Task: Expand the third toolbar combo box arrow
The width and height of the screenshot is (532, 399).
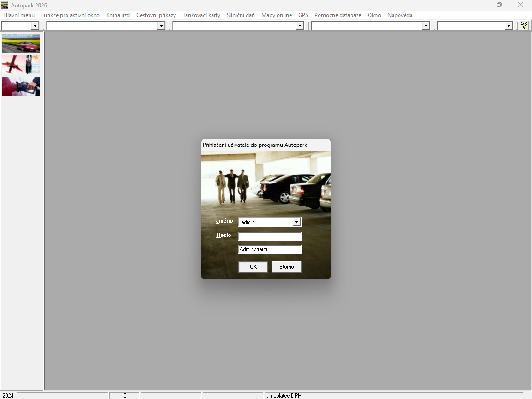Action: [x=300, y=26]
